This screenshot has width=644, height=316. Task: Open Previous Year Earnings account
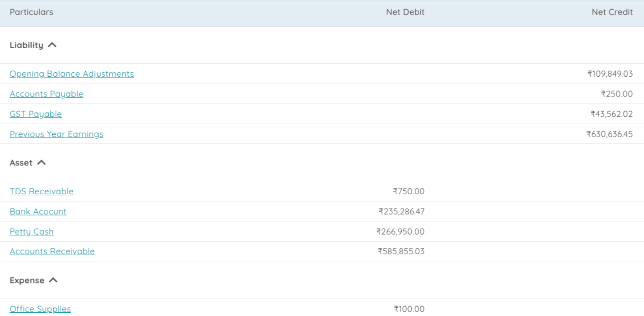pos(56,134)
